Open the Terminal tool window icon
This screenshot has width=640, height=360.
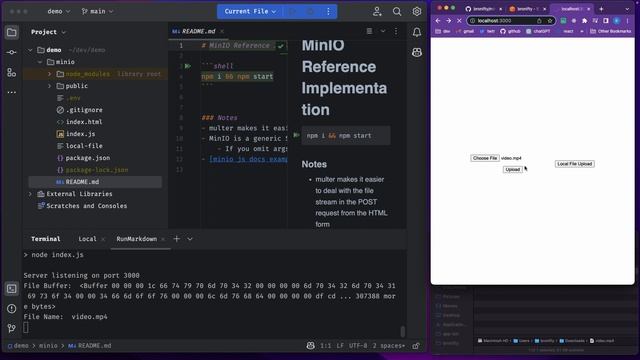pyautogui.click(x=11, y=289)
